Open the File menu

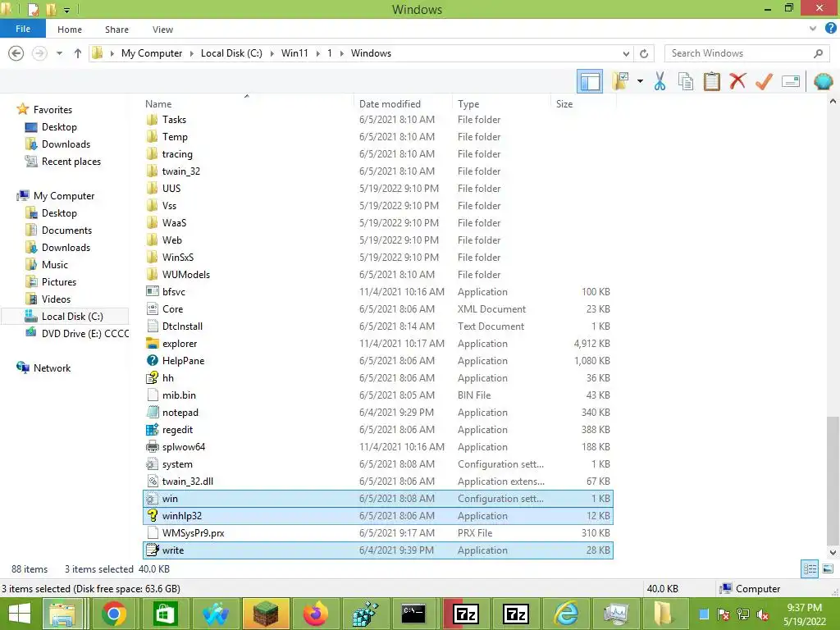pyautogui.click(x=22, y=29)
